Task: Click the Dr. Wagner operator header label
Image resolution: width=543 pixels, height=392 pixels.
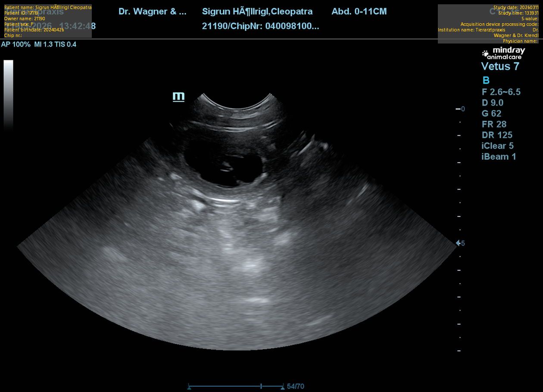Action: pos(153,12)
